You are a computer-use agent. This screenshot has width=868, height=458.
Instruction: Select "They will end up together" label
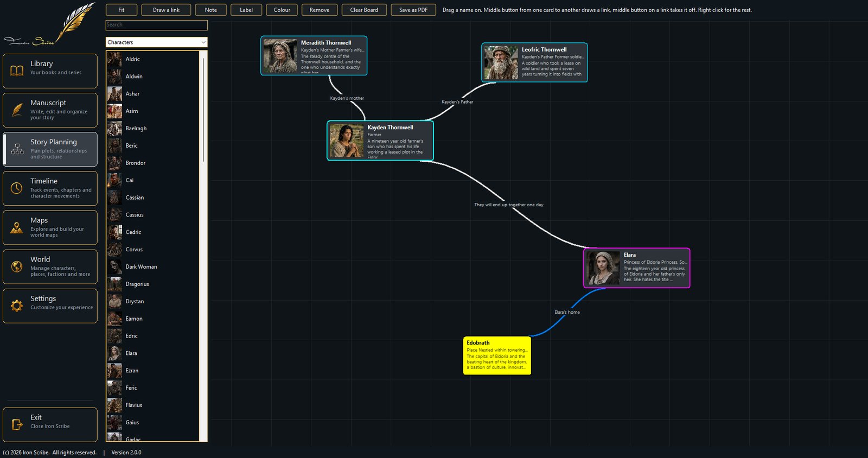[x=509, y=205]
